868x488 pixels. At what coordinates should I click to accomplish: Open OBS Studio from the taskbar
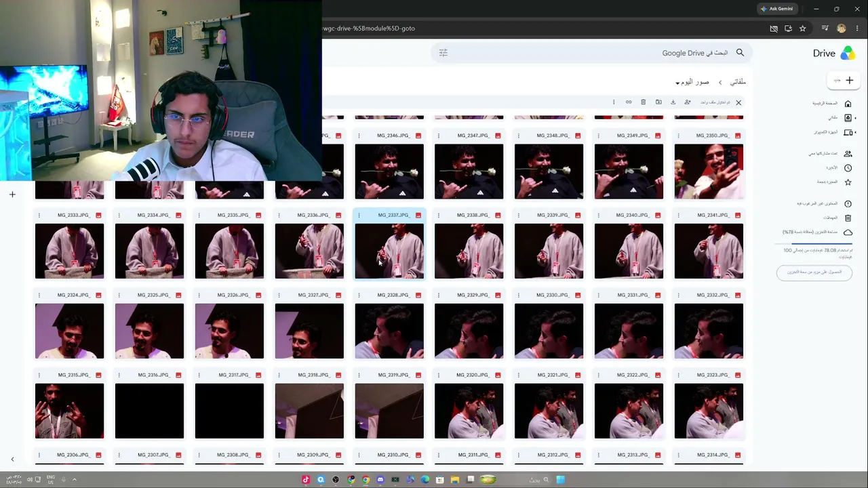[336, 480]
